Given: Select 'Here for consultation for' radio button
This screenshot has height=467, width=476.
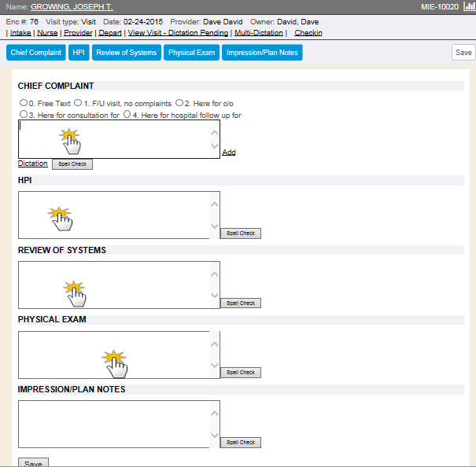Looking at the screenshot, I should pos(22,115).
